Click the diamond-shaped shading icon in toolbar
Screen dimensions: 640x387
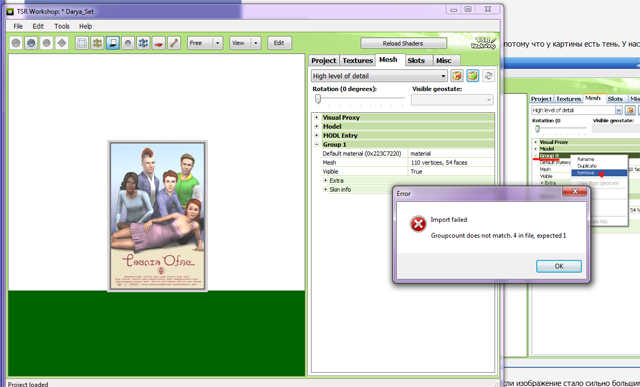pyautogui.click(x=62, y=43)
